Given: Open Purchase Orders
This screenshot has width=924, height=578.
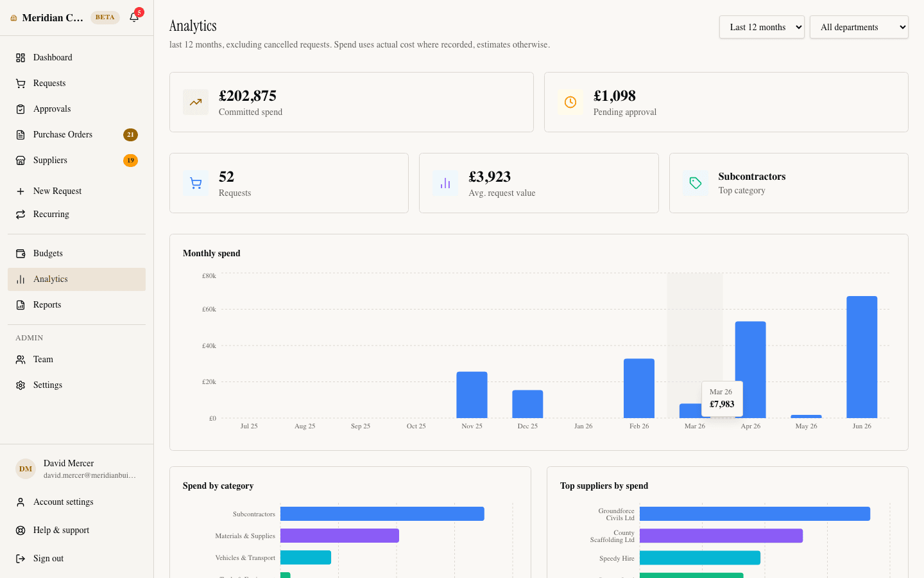Looking at the screenshot, I should 77,135.
